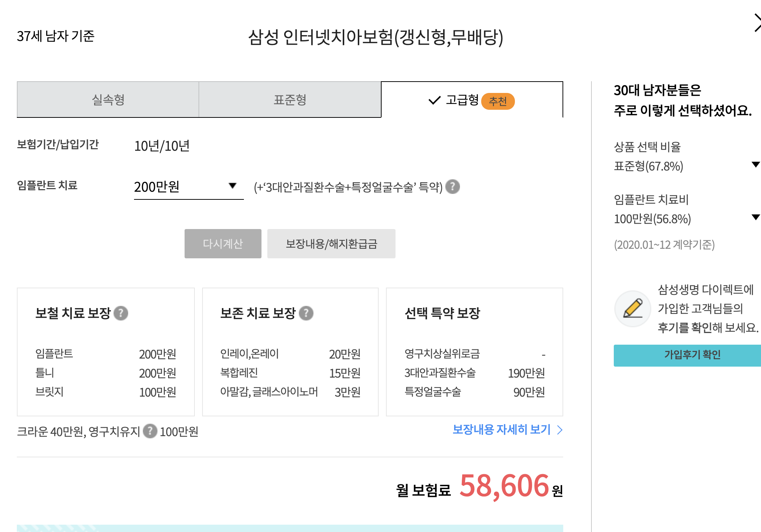Image resolution: width=761 pixels, height=532 pixels.
Task: Open 보장내용 자세히 보기 link
Action: (501, 430)
